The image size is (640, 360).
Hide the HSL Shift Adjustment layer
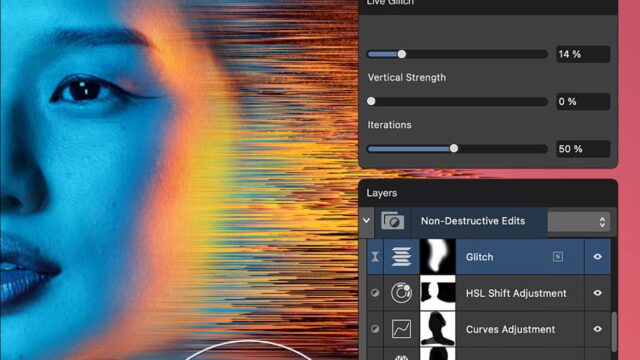click(597, 293)
